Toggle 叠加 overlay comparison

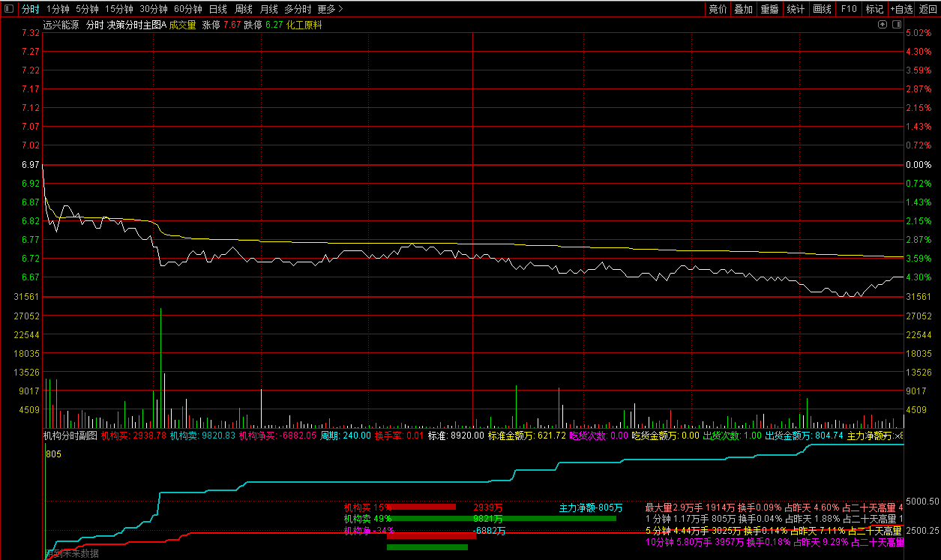(x=743, y=9)
